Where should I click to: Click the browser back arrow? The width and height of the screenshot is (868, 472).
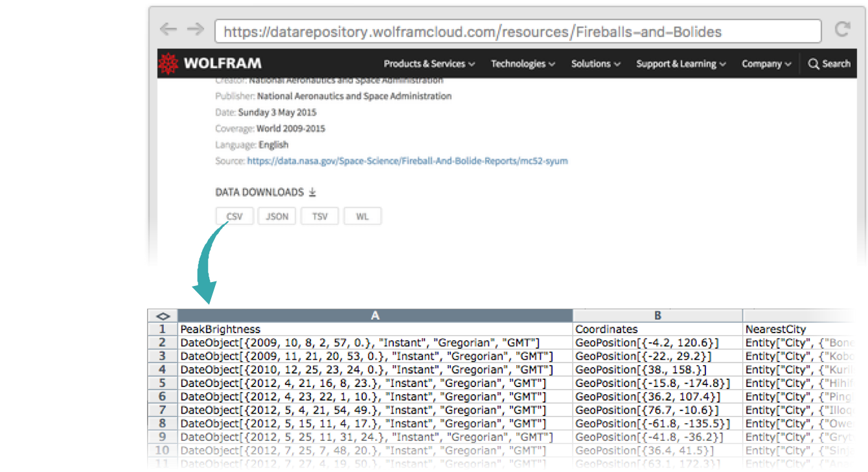point(168,30)
